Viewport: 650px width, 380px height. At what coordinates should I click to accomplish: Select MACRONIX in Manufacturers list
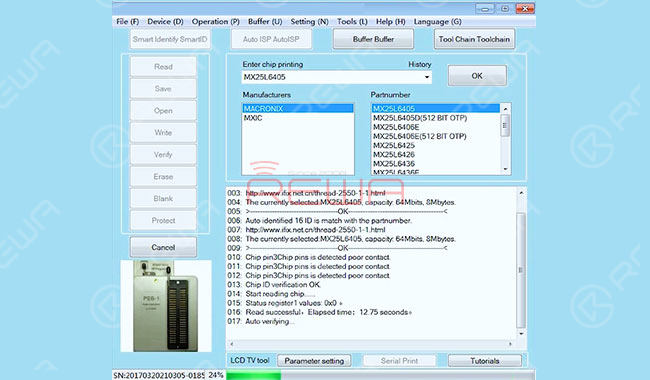point(298,109)
